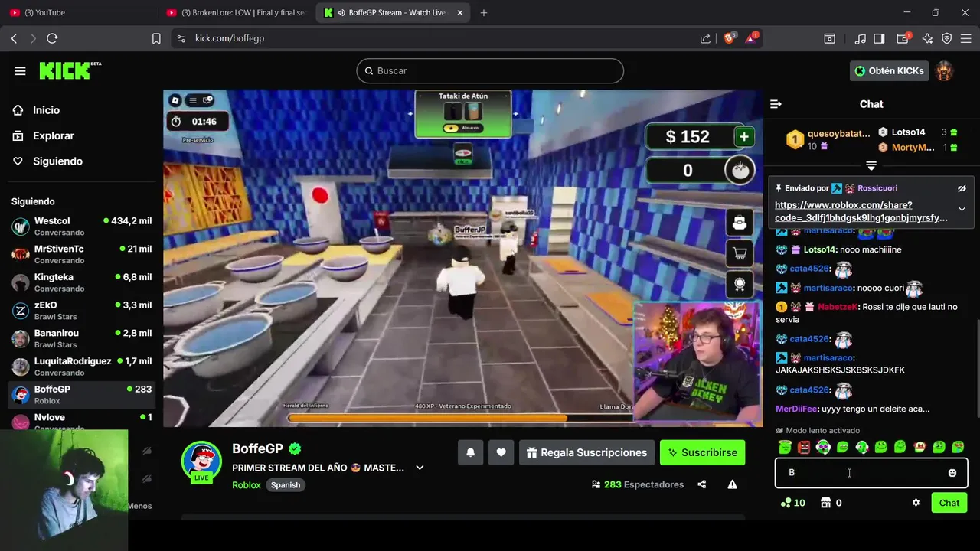980x551 pixels.
Task: Open the Kick shop storefront icon
Action: (825, 503)
